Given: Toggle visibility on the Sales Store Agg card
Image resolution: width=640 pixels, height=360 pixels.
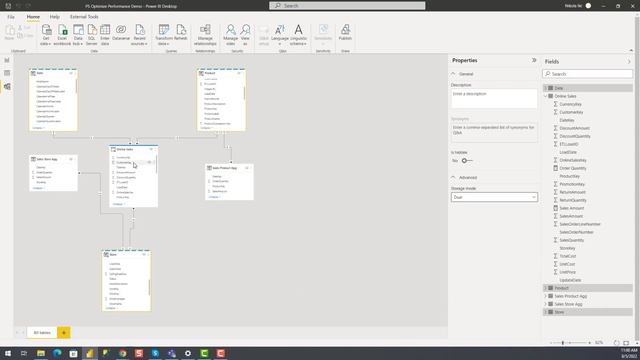Looking at the screenshot, I should coord(71,159).
